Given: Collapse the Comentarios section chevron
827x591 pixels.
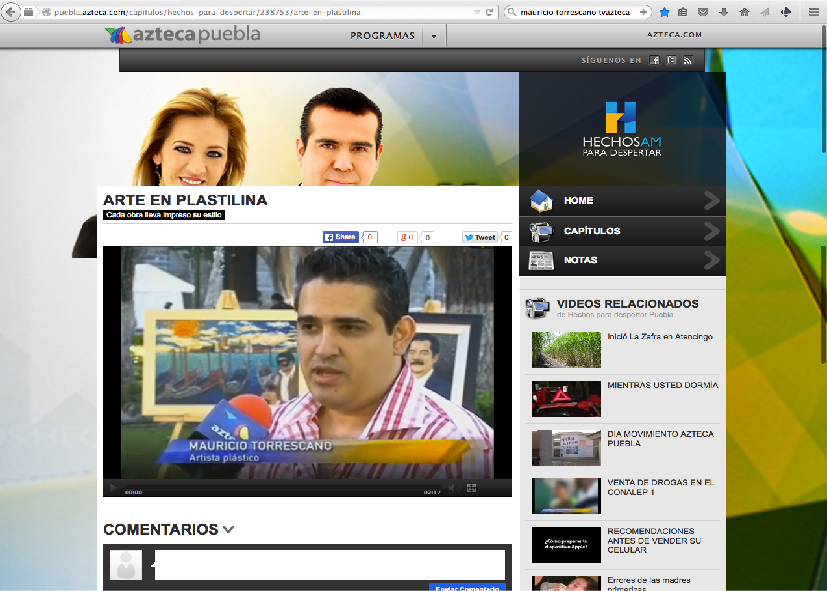Looking at the screenshot, I should pyautogui.click(x=229, y=530).
